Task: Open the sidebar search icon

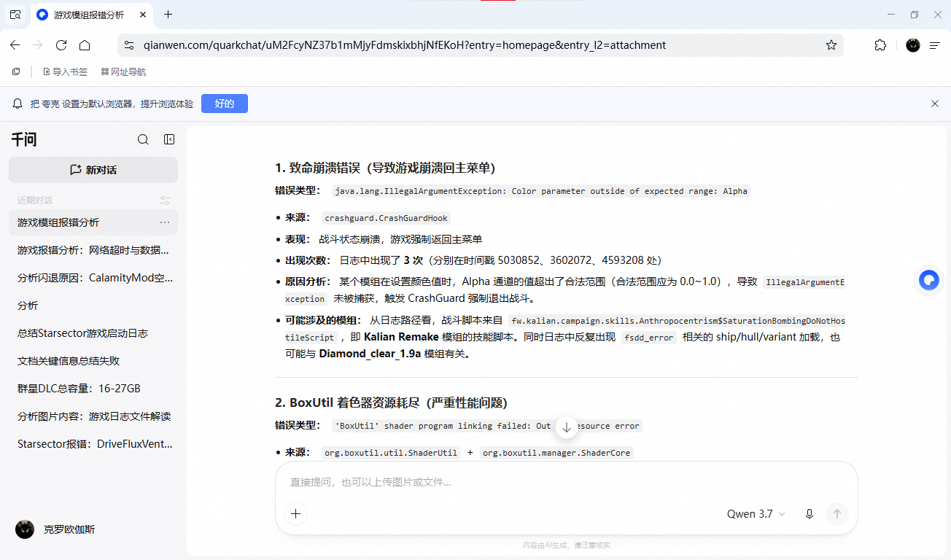Action: pyautogui.click(x=143, y=139)
